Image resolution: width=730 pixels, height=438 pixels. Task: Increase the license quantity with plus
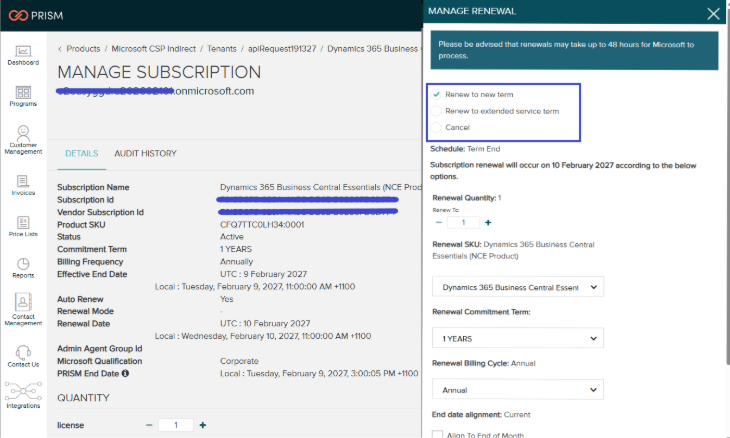pos(203,425)
